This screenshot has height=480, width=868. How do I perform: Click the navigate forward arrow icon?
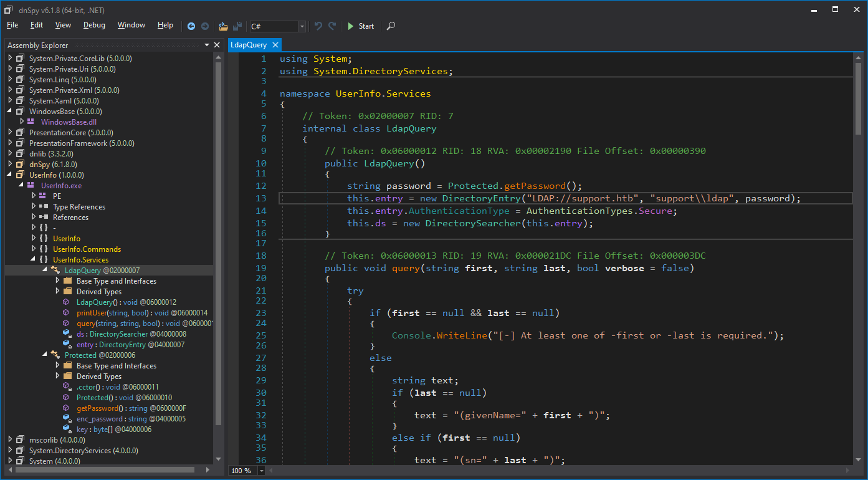pyautogui.click(x=204, y=26)
